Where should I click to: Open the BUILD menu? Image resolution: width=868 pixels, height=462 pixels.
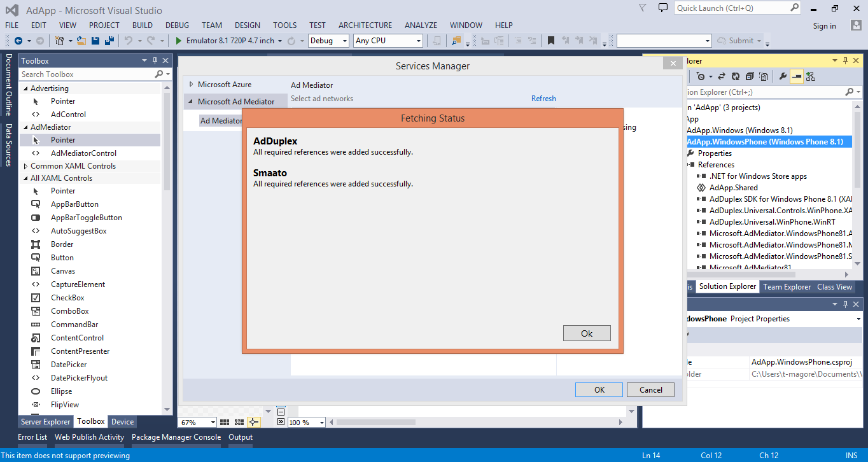(x=143, y=25)
